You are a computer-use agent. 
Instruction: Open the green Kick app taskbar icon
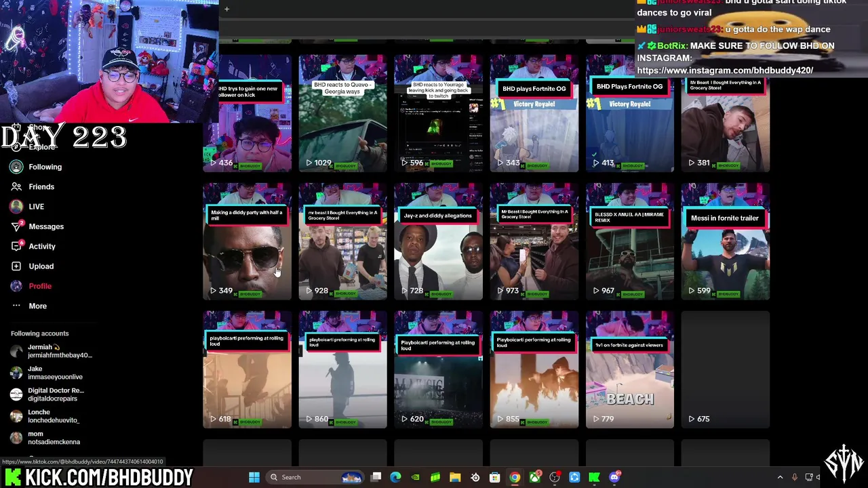(x=594, y=477)
